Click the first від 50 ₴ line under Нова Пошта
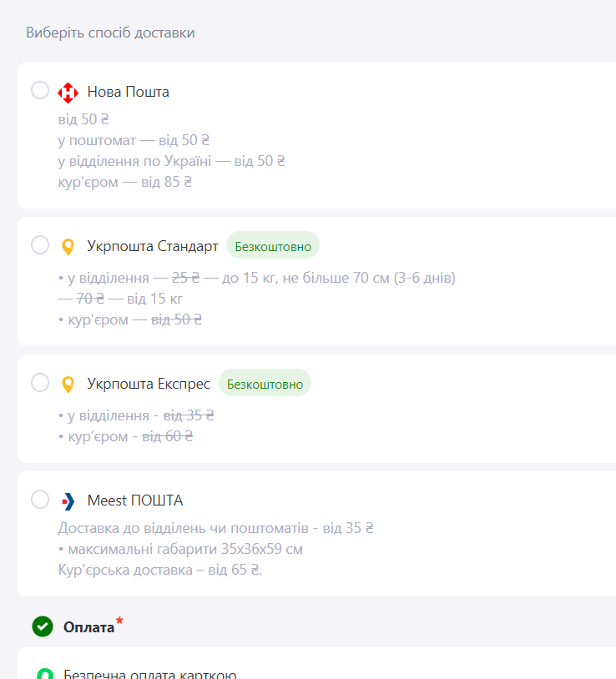Image resolution: width=616 pixels, height=679 pixels. pos(83,119)
